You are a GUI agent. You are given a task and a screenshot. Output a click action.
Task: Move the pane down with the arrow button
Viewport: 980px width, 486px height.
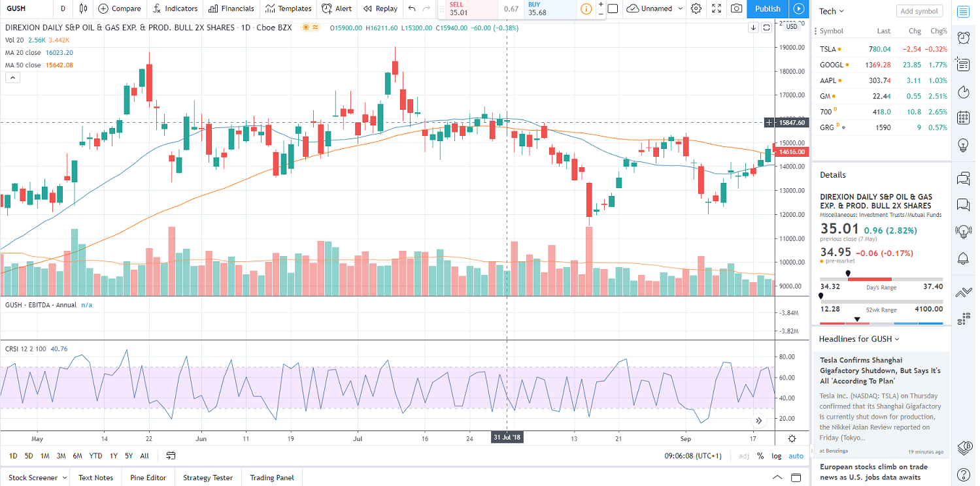tap(754, 27)
